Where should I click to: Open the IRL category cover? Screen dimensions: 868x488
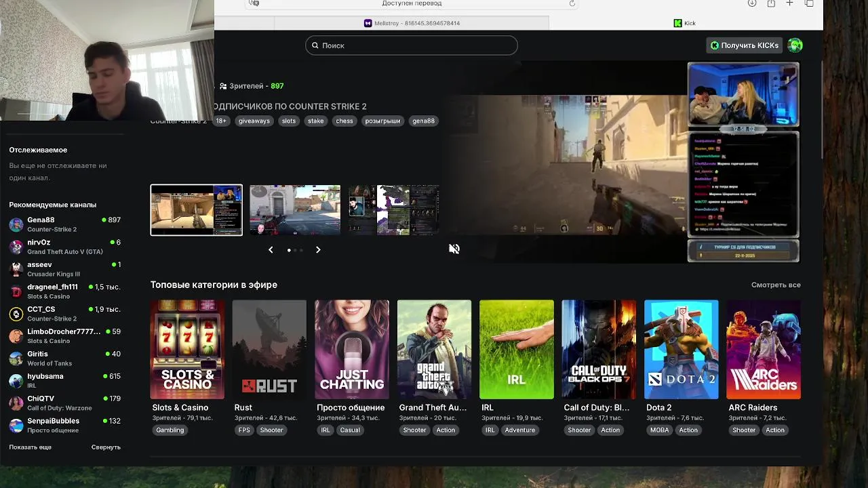pos(517,350)
